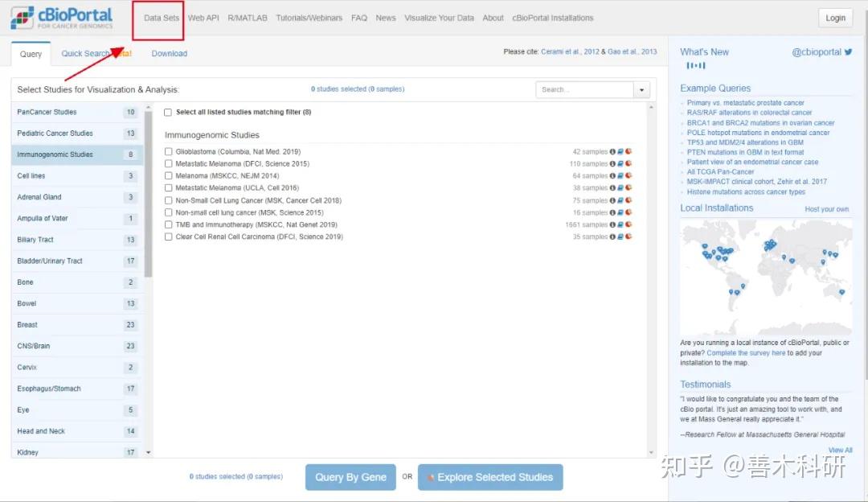This screenshot has width=868, height=502.
Task: Open the cbioportal Twitter bird icon
Action: tap(848, 52)
